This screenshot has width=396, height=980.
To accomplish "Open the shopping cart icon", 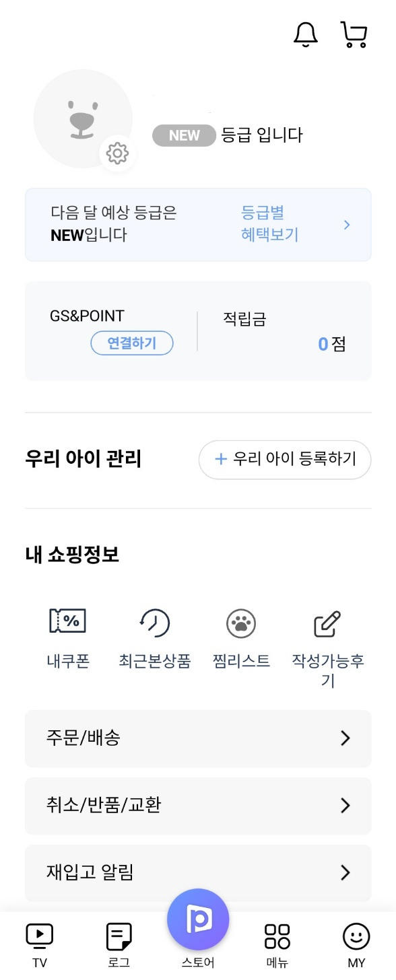I will pyautogui.click(x=354, y=34).
